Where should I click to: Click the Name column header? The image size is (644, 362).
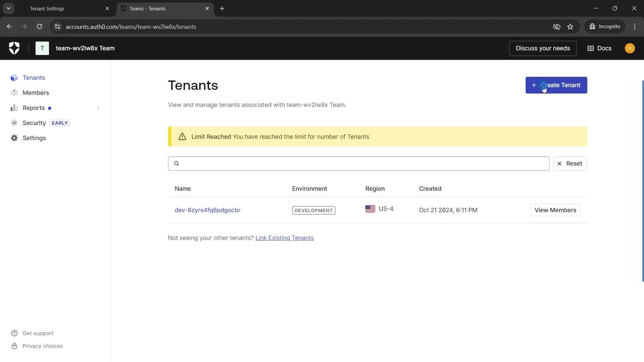point(183,189)
